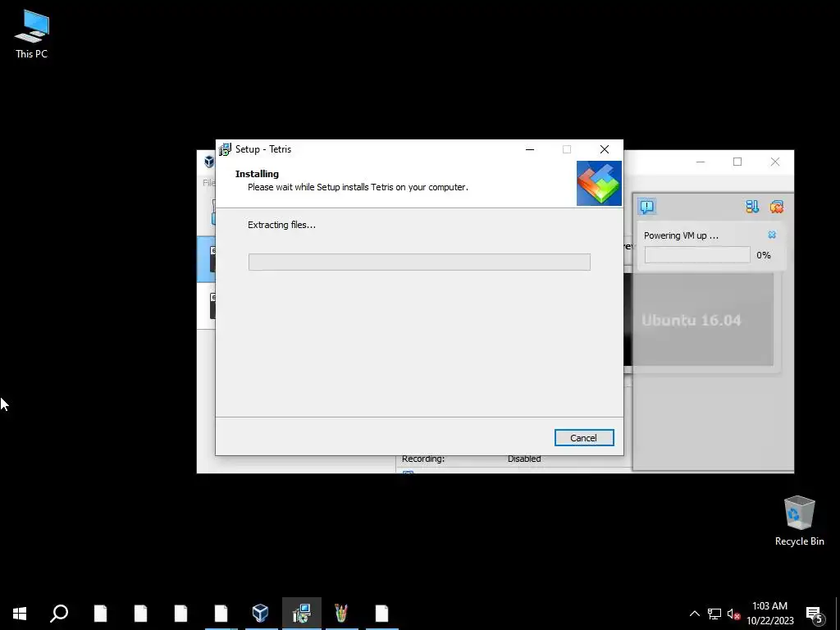This screenshot has height=630, width=840.
Task: Minimize the Setup - Tetris window
Action: click(530, 149)
